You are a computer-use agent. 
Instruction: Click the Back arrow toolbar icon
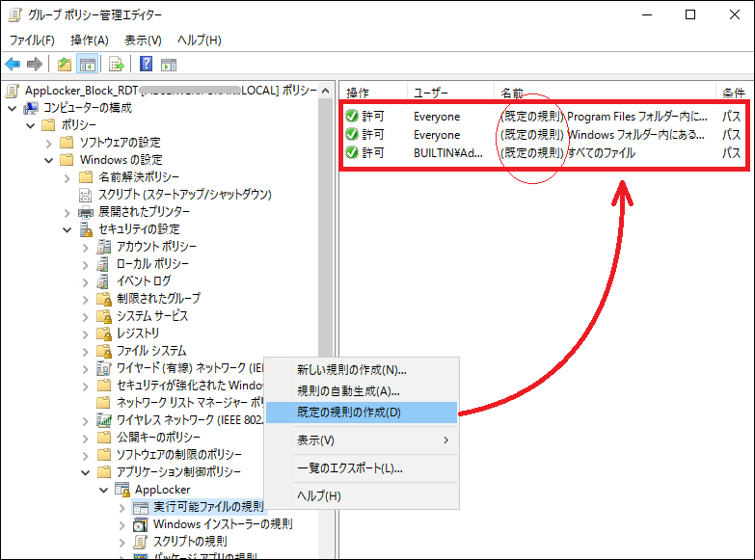[x=13, y=65]
